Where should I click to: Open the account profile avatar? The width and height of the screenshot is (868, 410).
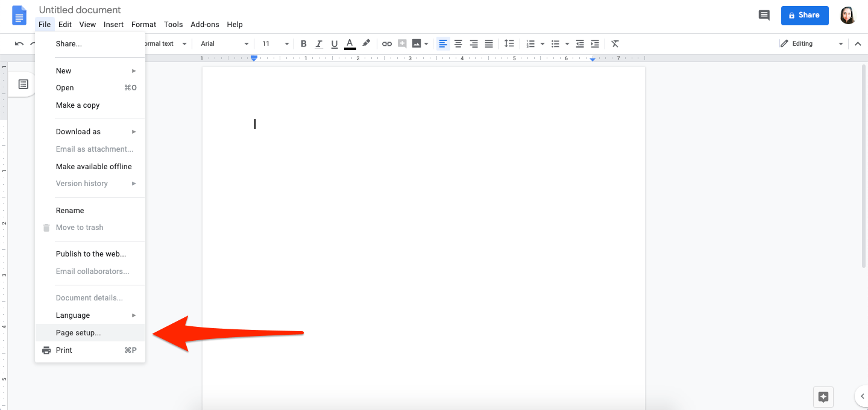[848, 16]
